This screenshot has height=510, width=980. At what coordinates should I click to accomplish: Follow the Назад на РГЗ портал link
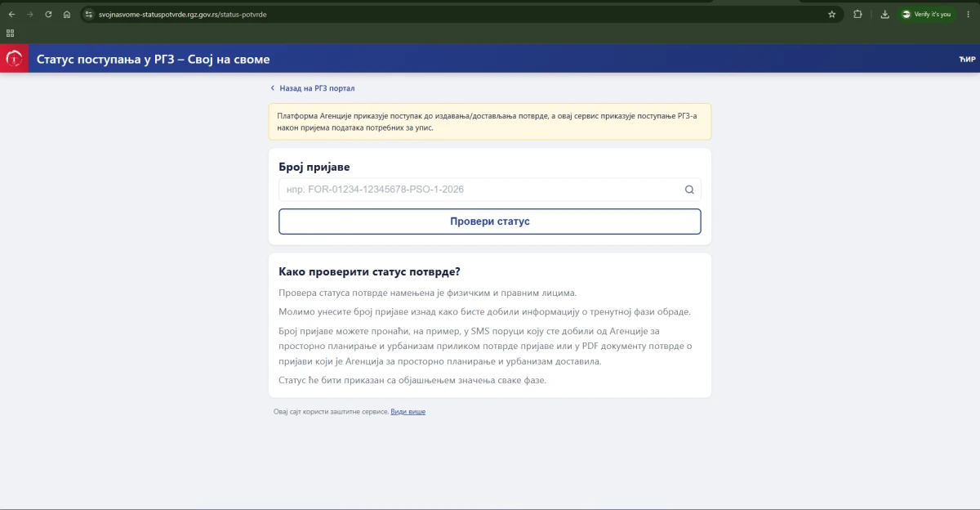tap(313, 88)
